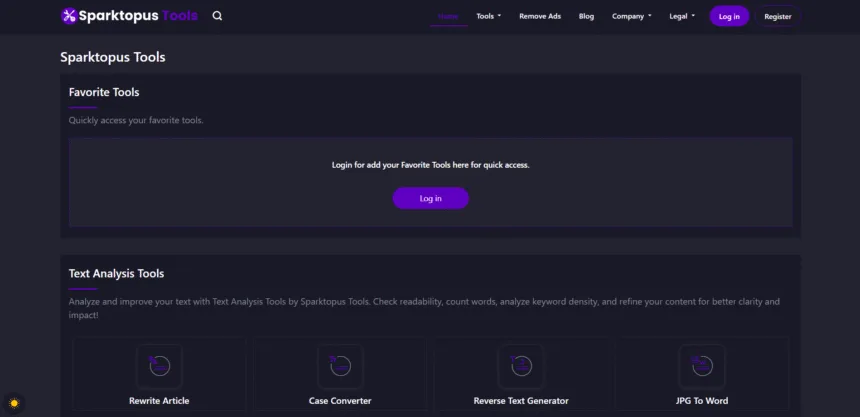The image size is (860, 417).
Task: Expand the Legal dropdown menu
Action: click(682, 16)
